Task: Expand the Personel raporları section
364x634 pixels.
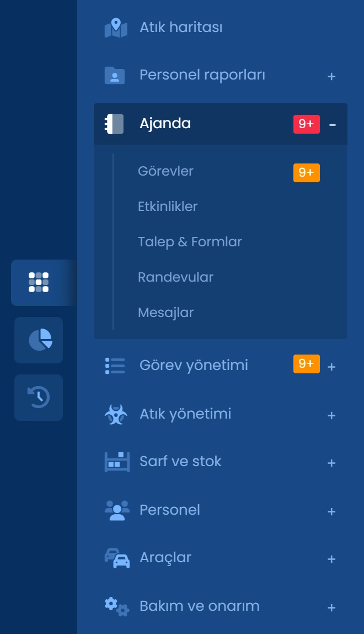Action: click(x=331, y=76)
